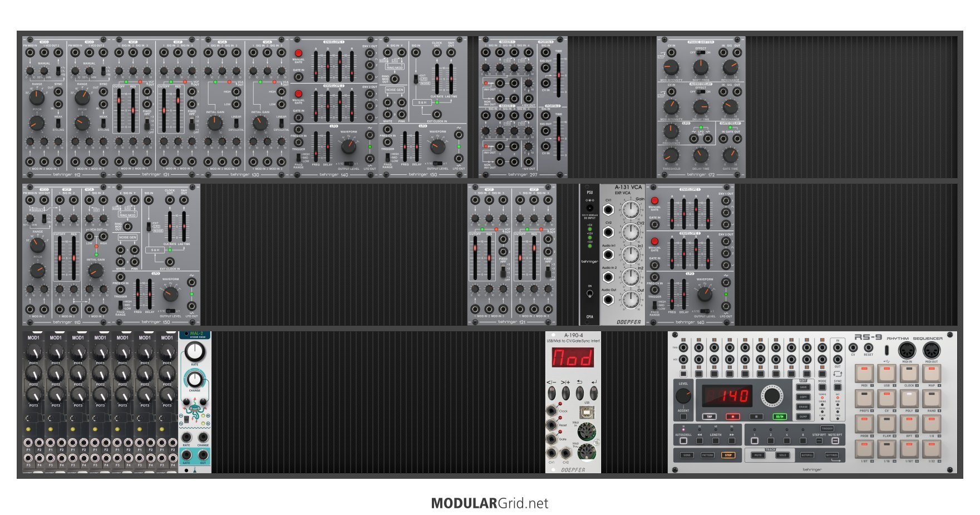Click the A-190-4 '>|+' increment button
This screenshot has height=515, width=980.
pos(566,393)
